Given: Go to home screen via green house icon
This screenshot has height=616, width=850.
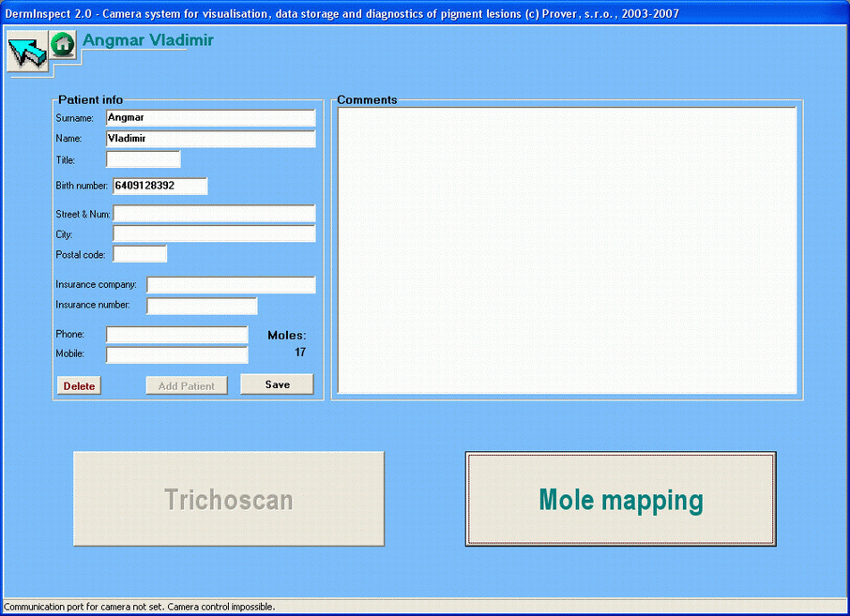Looking at the screenshot, I should pyautogui.click(x=63, y=44).
